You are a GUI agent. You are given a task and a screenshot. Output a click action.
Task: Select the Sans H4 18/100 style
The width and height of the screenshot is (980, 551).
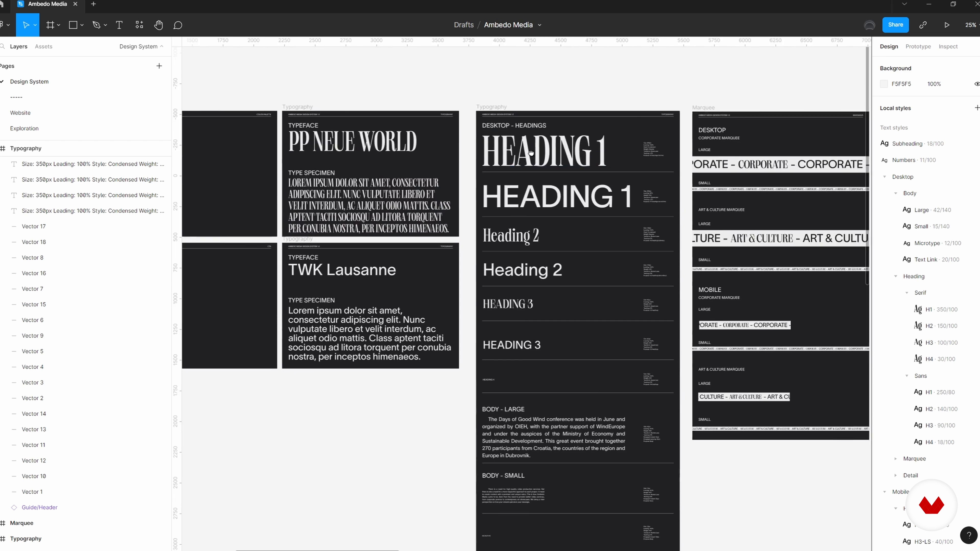click(x=934, y=442)
